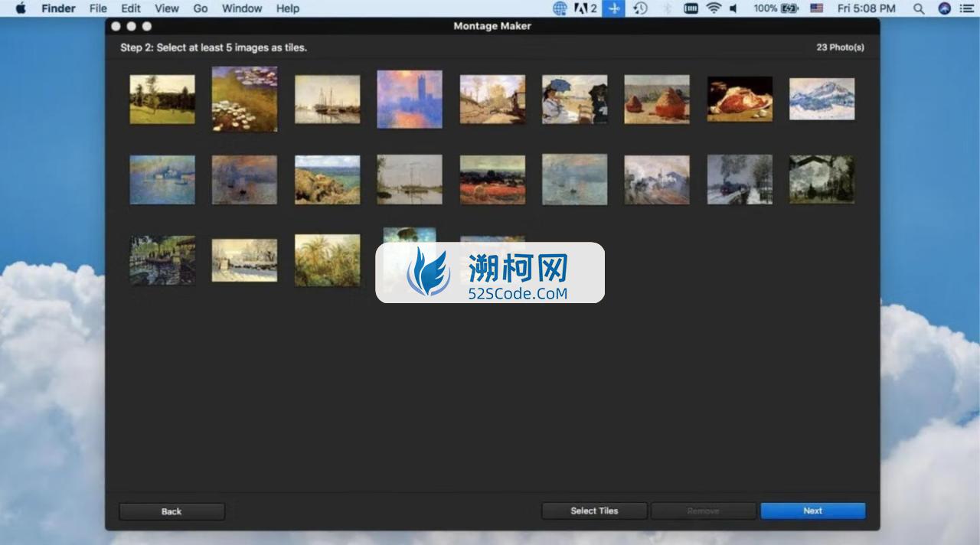Open the Notification Center list icon

point(965,8)
